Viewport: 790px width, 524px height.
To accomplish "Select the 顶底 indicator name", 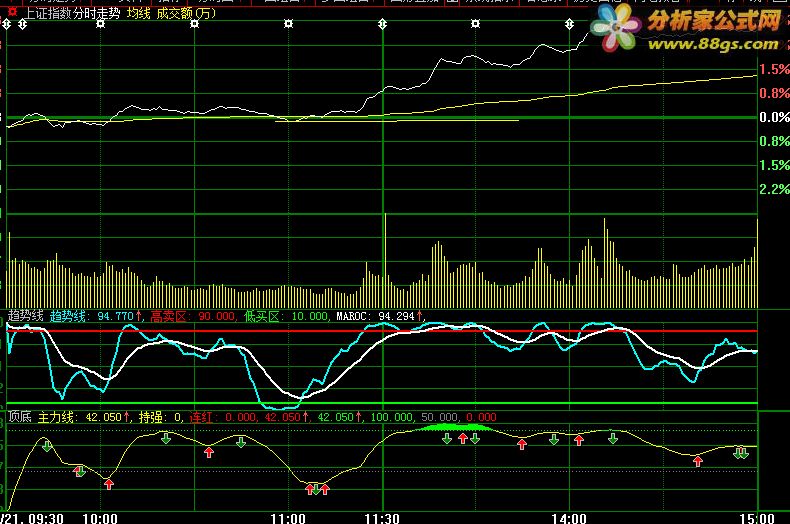I will (x=20, y=417).
